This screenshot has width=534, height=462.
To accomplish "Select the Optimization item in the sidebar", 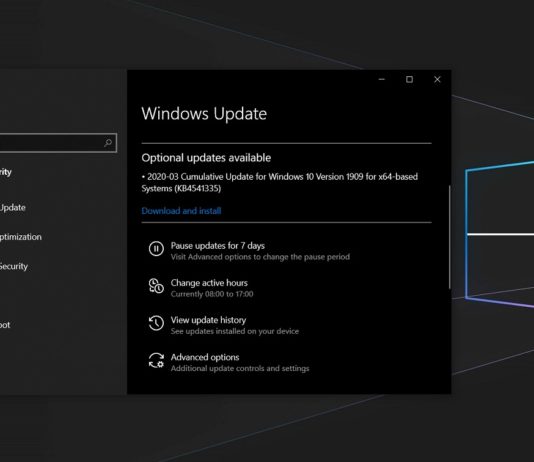I will [20, 237].
